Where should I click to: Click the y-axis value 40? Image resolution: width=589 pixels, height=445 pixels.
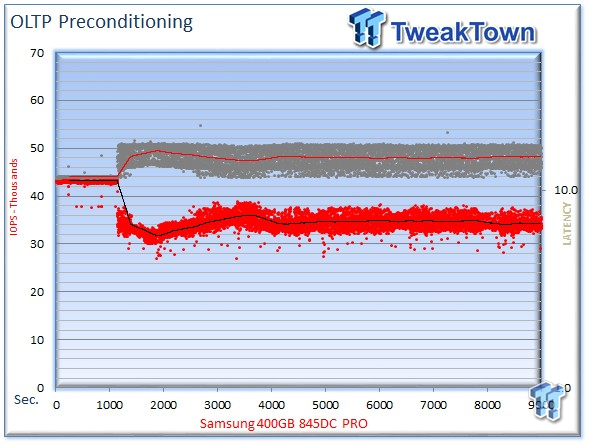pyautogui.click(x=37, y=196)
